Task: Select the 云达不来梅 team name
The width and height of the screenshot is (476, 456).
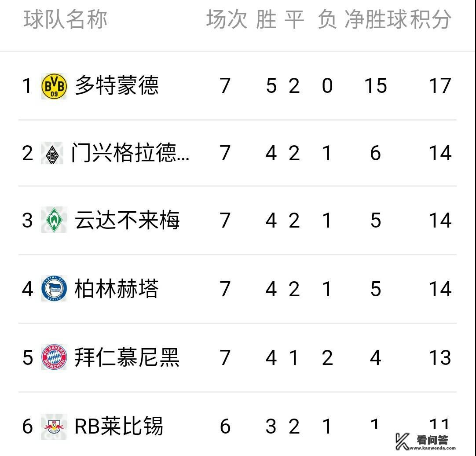Action: (x=127, y=220)
